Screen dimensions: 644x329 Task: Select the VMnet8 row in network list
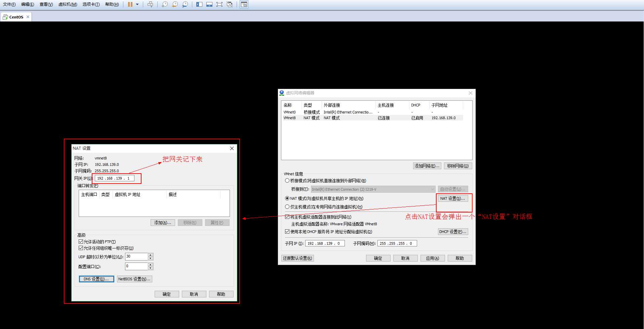coord(372,118)
